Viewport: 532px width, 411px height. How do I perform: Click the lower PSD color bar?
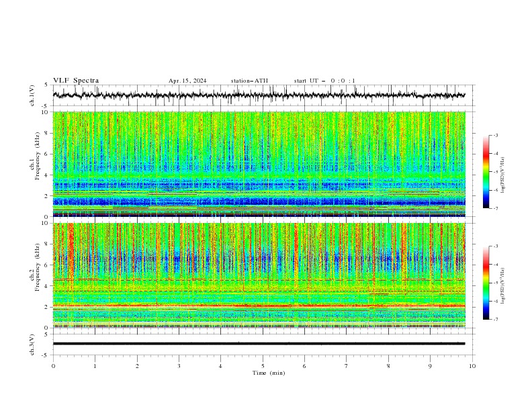(486, 283)
